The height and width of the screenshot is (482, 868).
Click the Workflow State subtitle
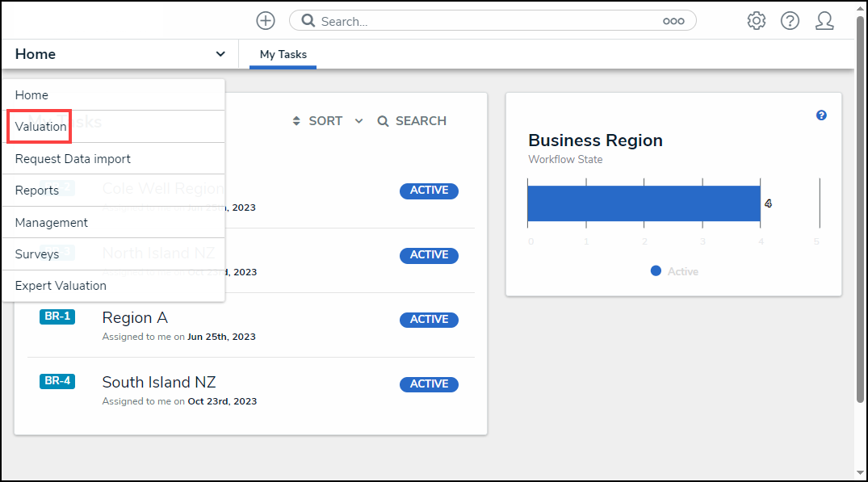(565, 159)
